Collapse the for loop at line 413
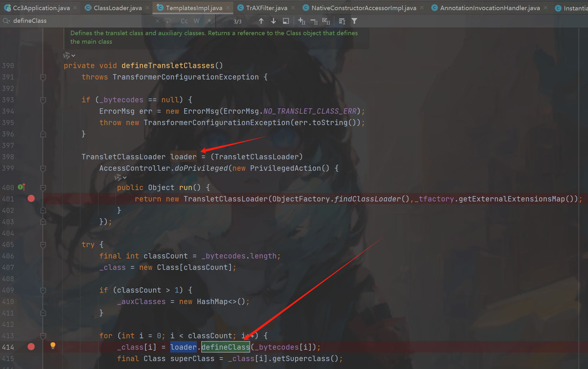This screenshot has height=369, width=588. click(x=43, y=336)
